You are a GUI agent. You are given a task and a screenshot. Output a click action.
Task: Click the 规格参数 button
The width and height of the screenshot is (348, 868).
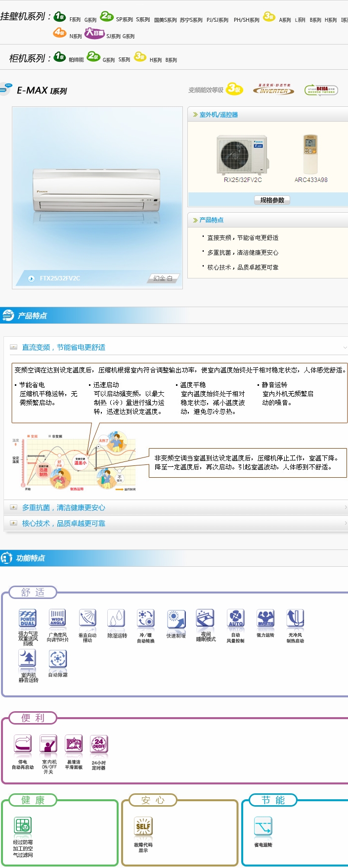272,200
